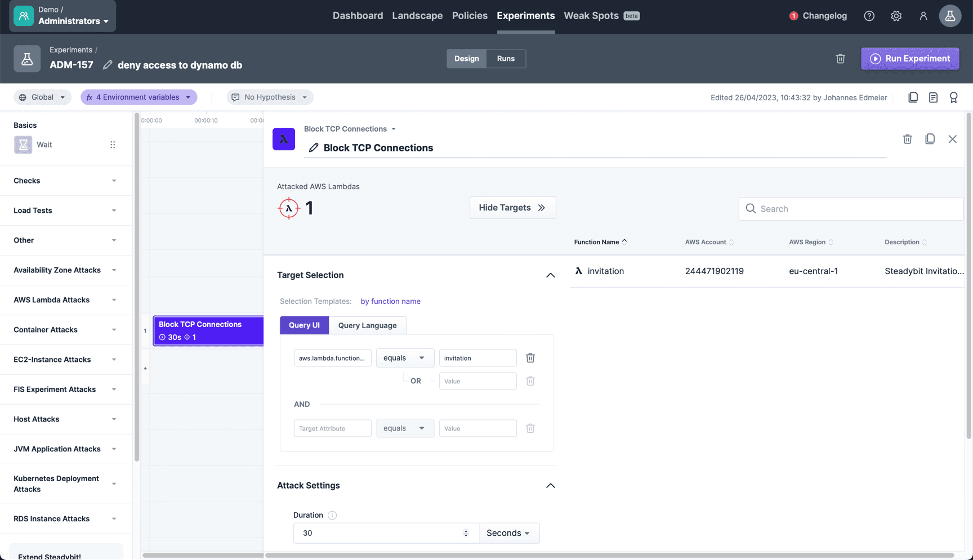Click the targets search field
The height and width of the screenshot is (560, 973).
pos(850,208)
